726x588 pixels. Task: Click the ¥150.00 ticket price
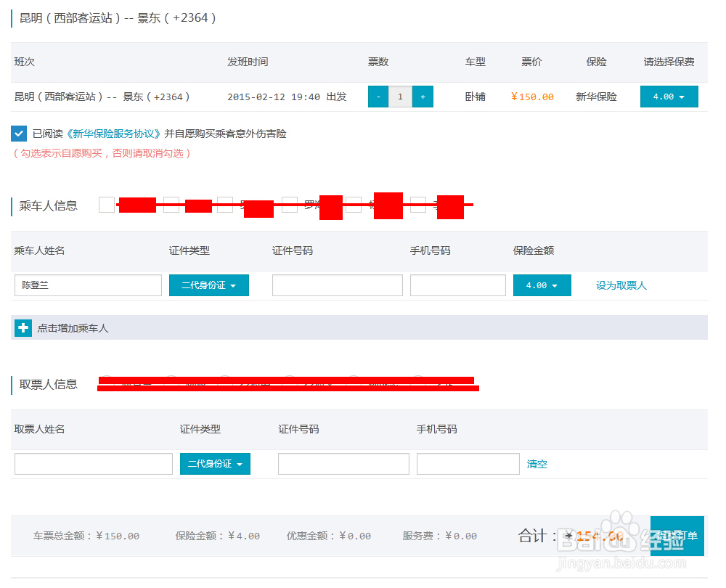click(x=532, y=97)
